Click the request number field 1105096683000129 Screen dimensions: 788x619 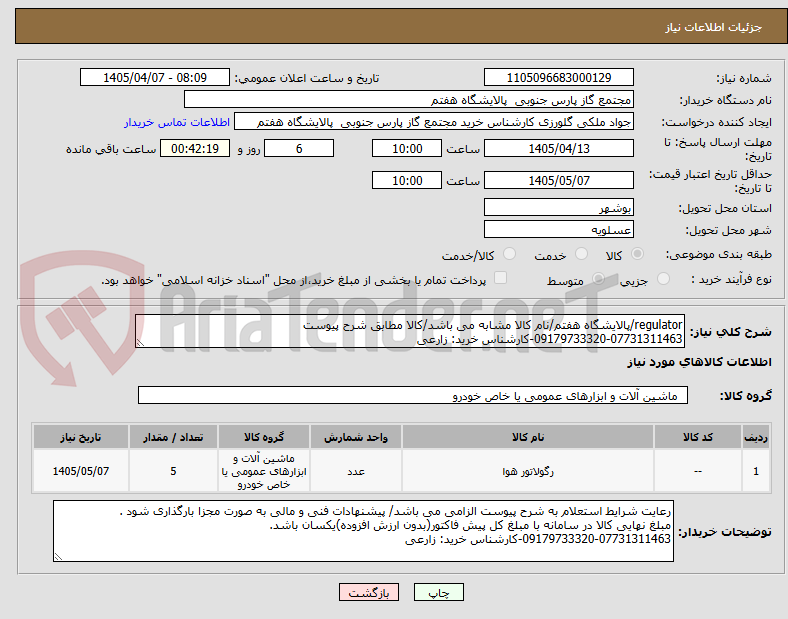559,77
